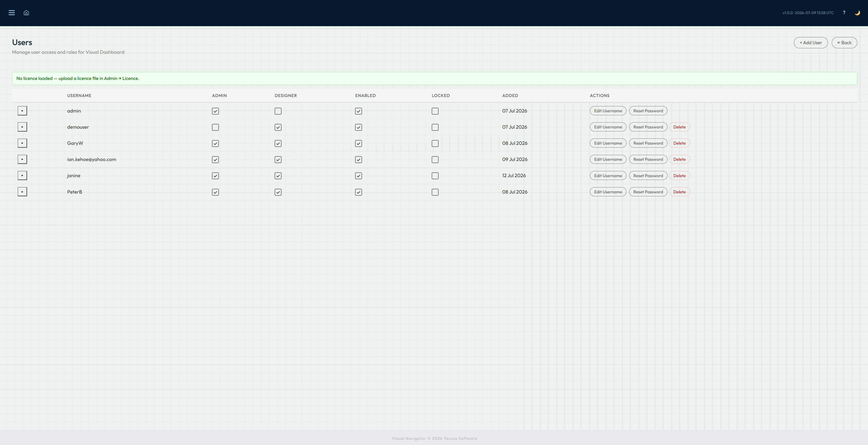
Task: Expand the admin user row
Action: 22,111
